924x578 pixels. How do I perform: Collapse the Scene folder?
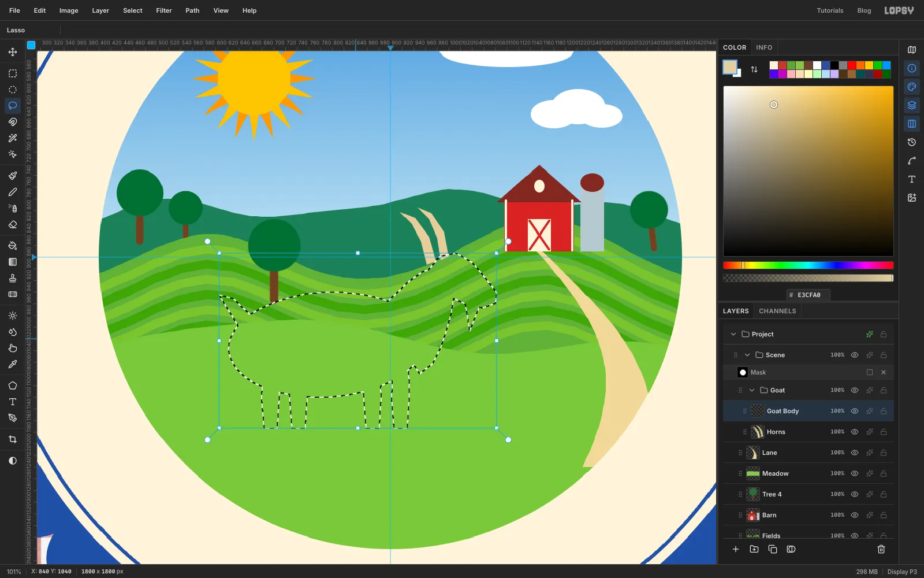[747, 355]
